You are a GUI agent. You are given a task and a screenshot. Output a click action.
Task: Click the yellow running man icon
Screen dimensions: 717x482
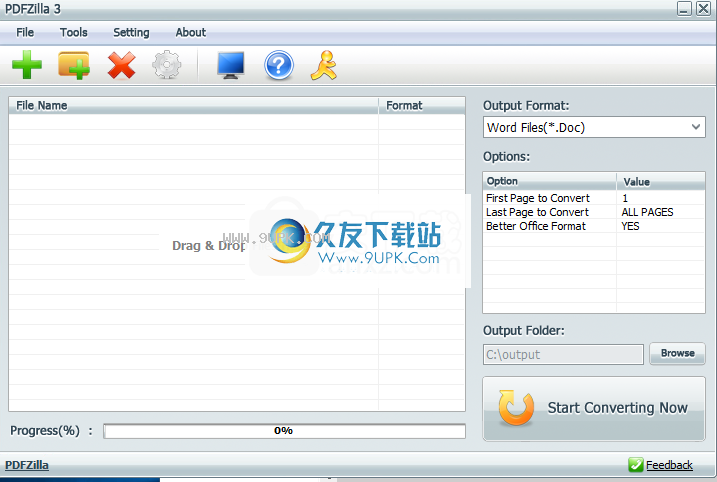[x=324, y=65]
